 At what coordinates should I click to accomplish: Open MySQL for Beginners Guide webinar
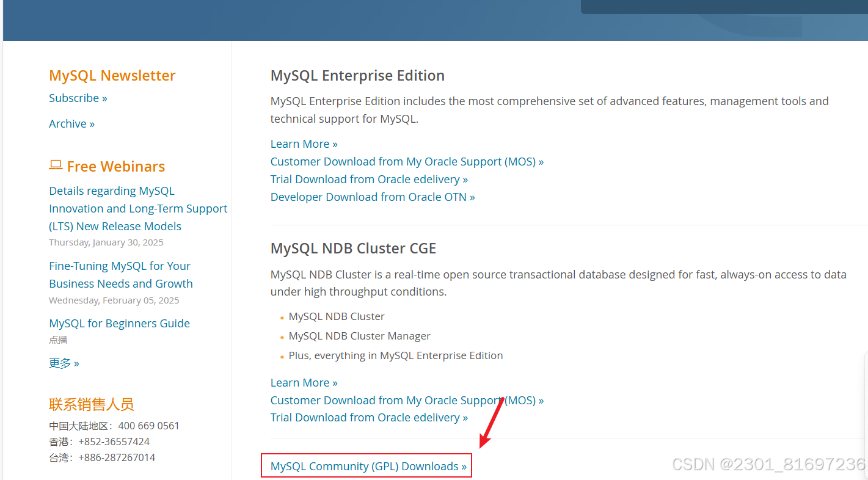tap(119, 323)
